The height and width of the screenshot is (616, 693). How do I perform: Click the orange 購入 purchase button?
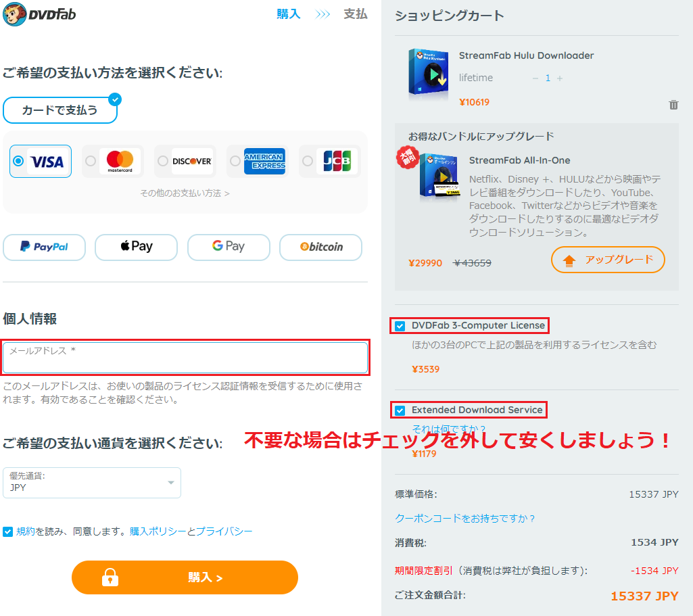pyautogui.click(x=185, y=577)
